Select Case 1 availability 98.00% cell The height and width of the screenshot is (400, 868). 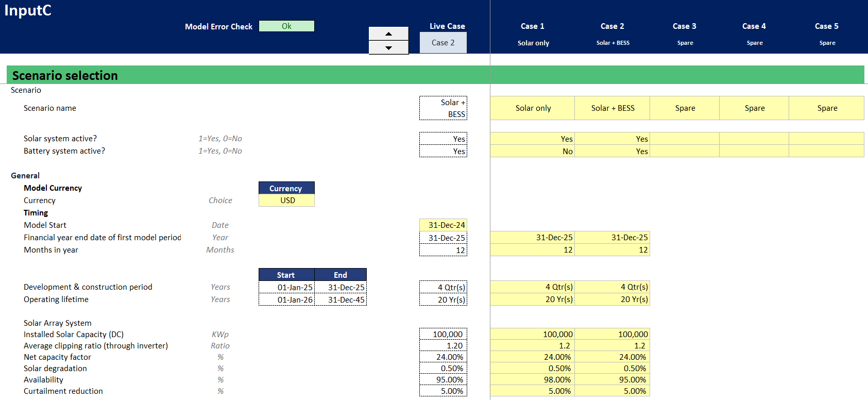click(533, 380)
